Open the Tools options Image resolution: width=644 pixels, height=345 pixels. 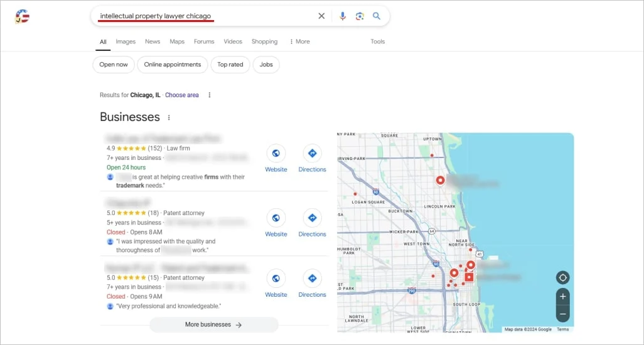click(377, 41)
